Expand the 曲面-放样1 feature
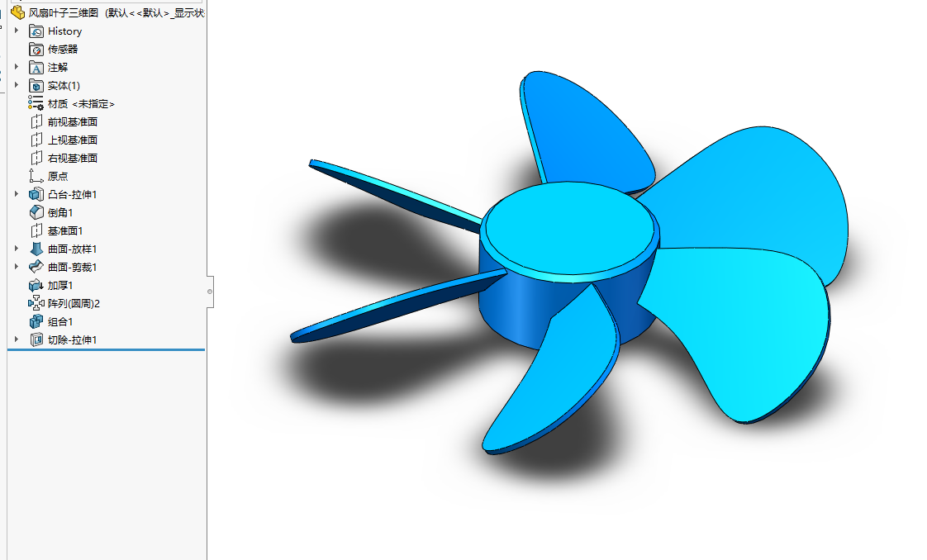The height and width of the screenshot is (560, 927). [17, 249]
